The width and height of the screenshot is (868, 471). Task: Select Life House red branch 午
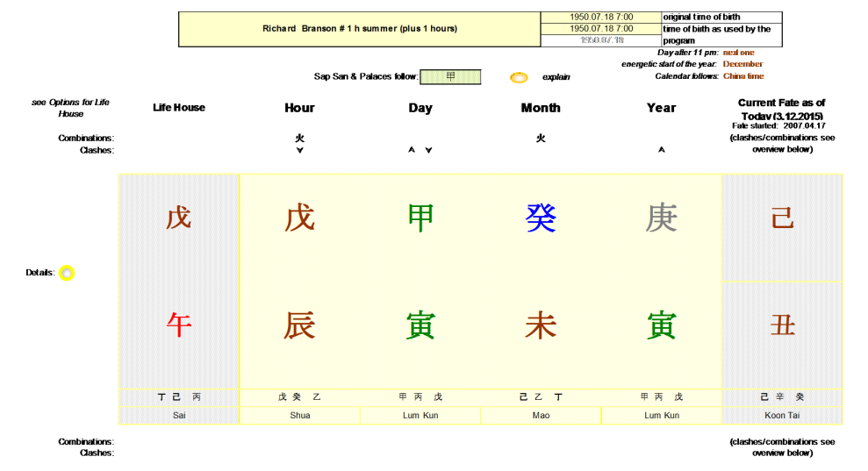click(179, 325)
